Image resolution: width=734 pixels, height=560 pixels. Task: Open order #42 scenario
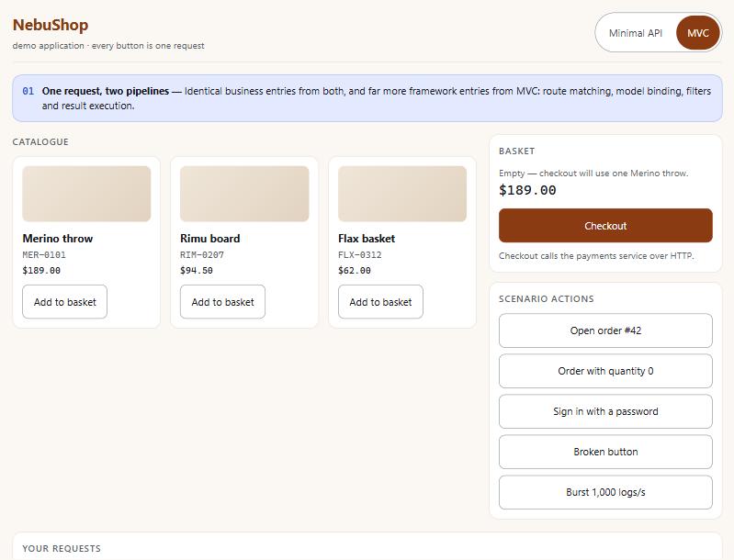coord(605,330)
